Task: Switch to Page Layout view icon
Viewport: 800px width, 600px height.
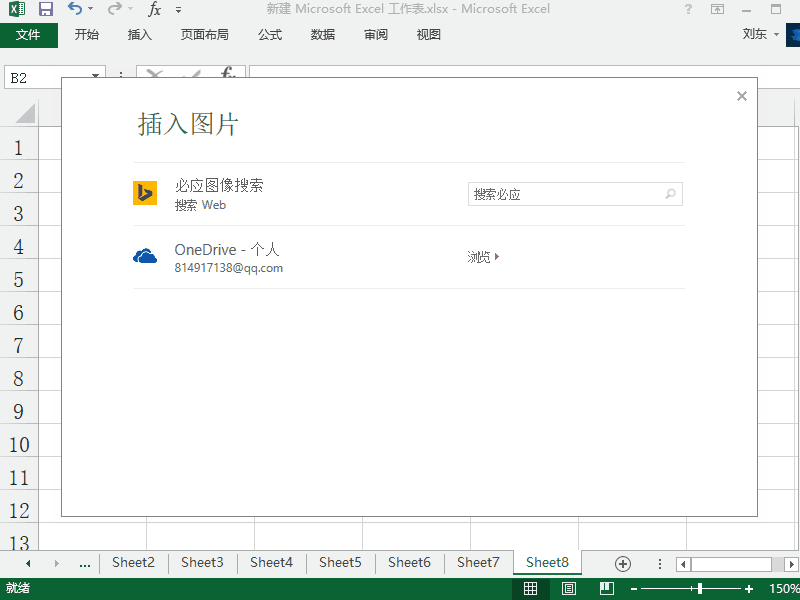Action: [x=568, y=588]
